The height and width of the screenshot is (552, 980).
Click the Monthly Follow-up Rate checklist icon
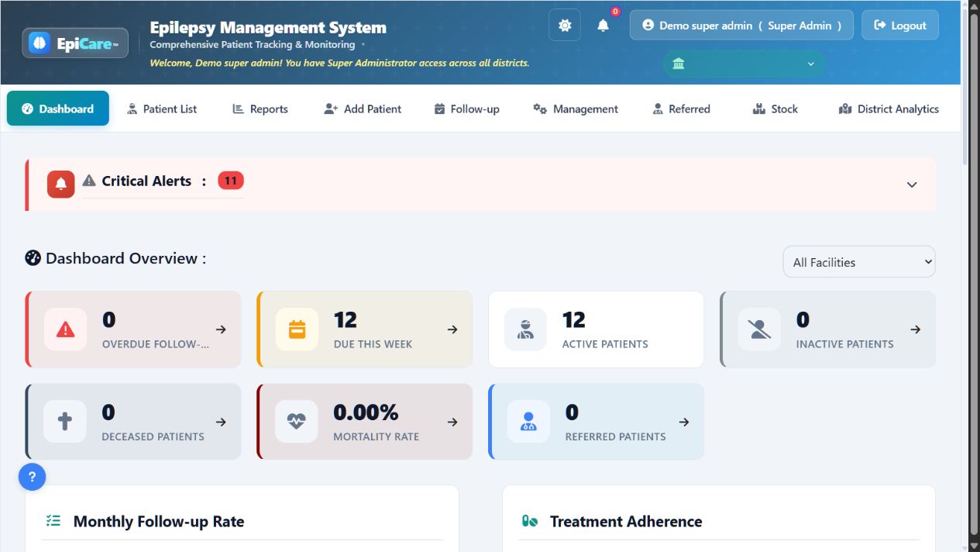(53, 521)
